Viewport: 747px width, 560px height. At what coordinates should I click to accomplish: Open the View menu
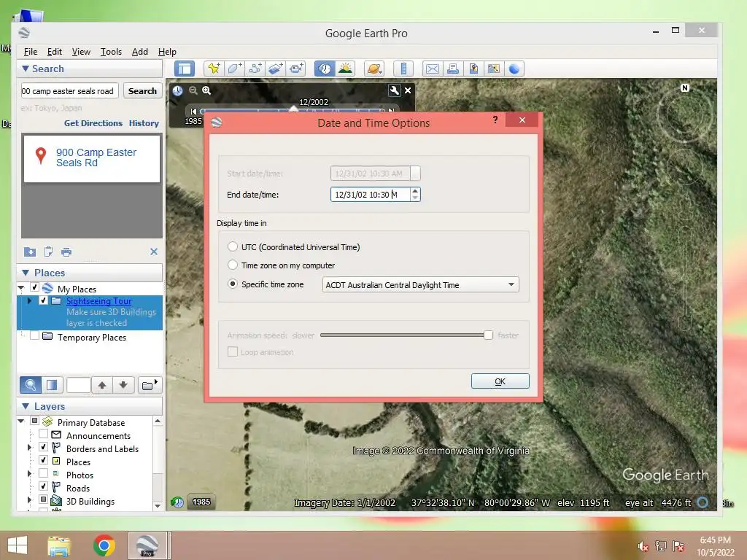pyautogui.click(x=81, y=52)
